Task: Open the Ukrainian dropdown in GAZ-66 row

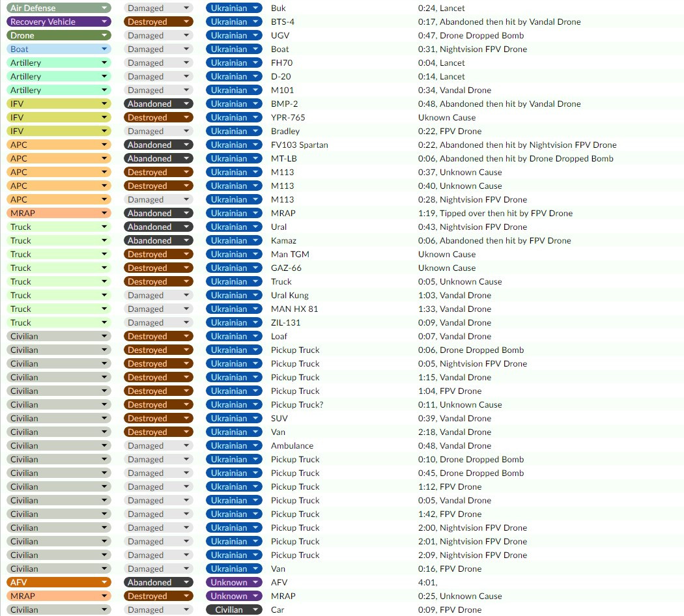Action: point(235,268)
